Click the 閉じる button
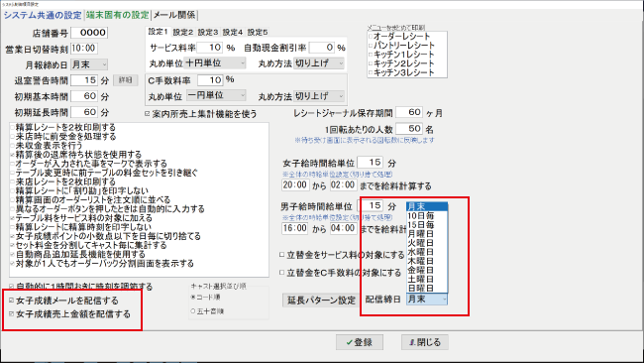The height and width of the screenshot is (363, 644). coord(425,342)
